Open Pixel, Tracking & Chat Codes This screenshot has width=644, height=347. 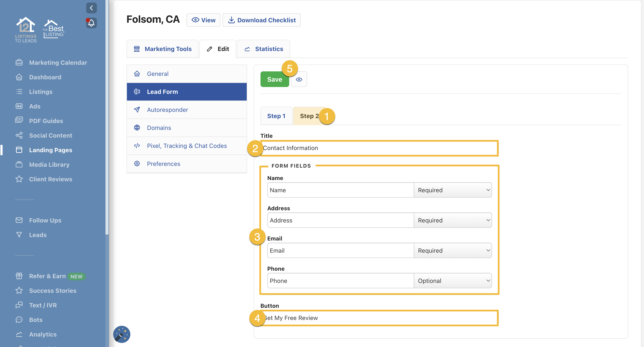coord(187,146)
